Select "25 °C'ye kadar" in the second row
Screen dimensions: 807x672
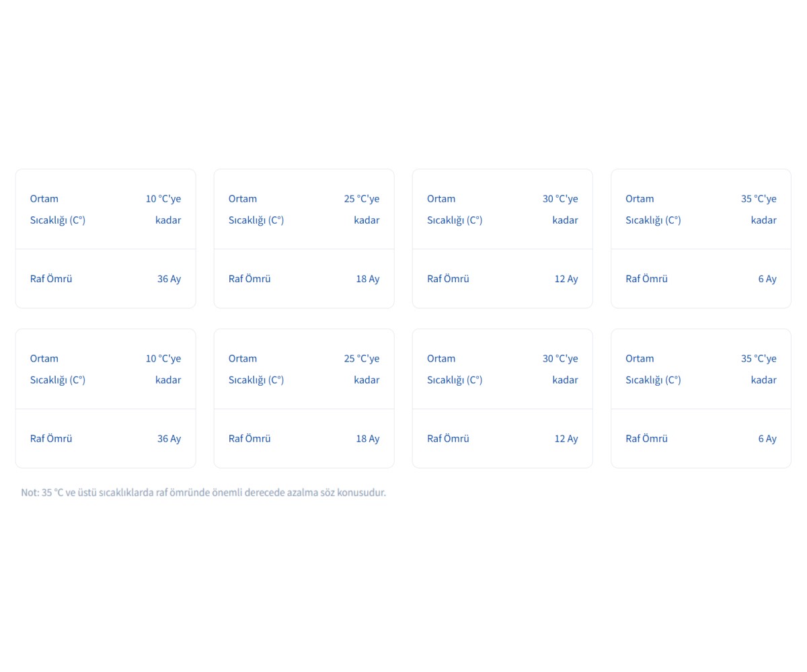click(x=362, y=369)
